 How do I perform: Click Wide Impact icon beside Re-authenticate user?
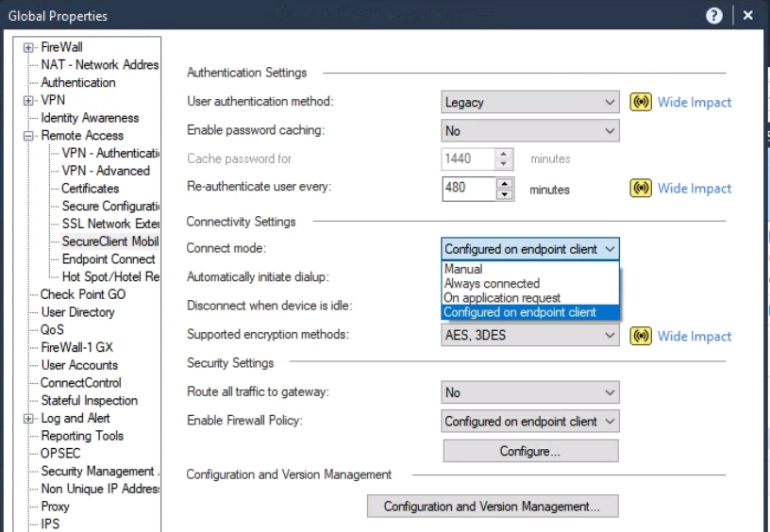(x=641, y=188)
